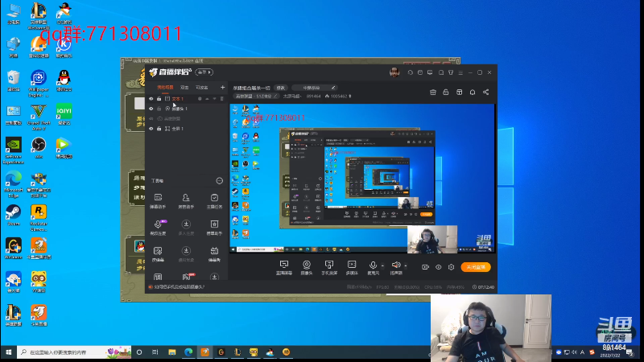The height and width of the screenshot is (362, 644).
Task: Open the danmaku assistant tool (弹幕助手)
Action: pos(158,201)
